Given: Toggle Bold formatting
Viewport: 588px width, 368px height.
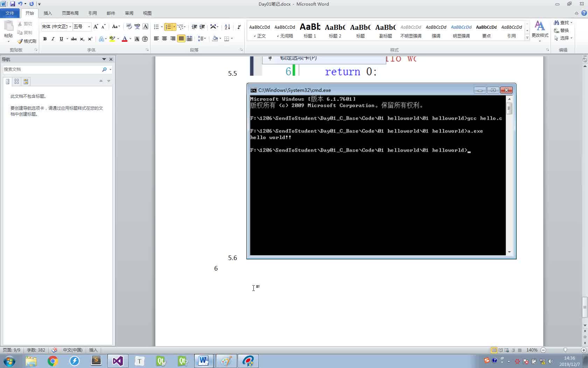Looking at the screenshot, I should (45, 39).
